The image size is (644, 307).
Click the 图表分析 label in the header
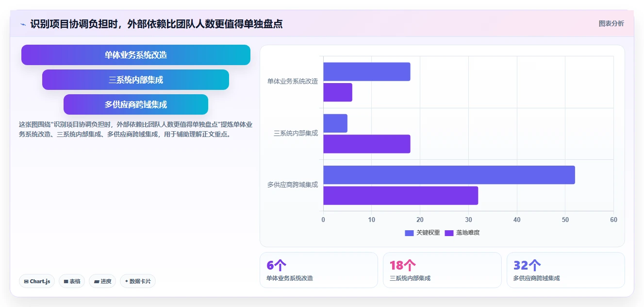click(611, 23)
